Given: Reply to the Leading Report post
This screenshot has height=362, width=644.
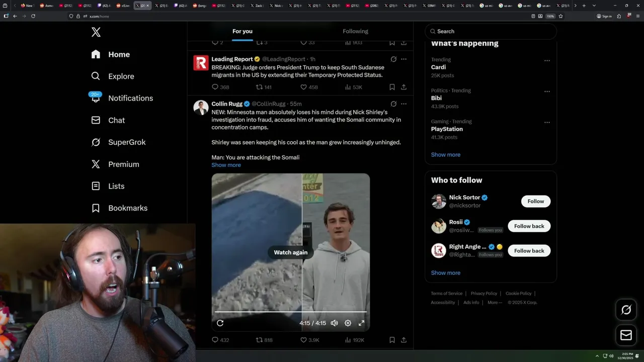Looking at the screenshot, I should [215, 87].
